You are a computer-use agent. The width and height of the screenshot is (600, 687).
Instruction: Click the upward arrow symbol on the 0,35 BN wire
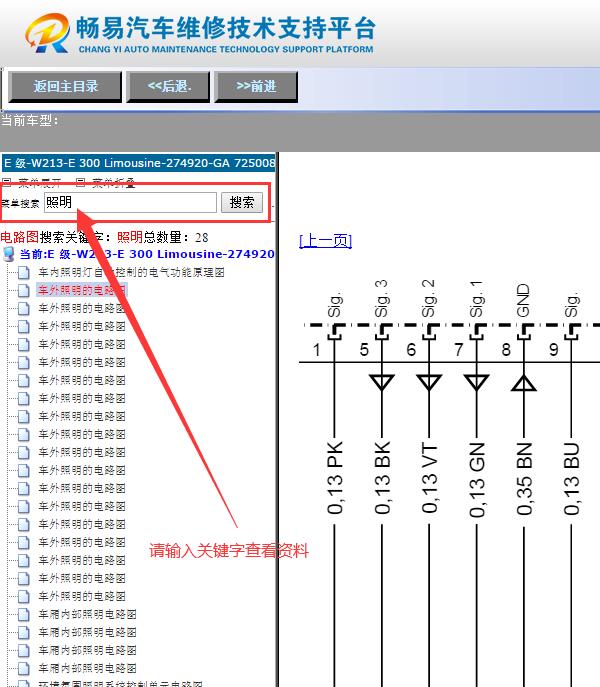(524, 383)
